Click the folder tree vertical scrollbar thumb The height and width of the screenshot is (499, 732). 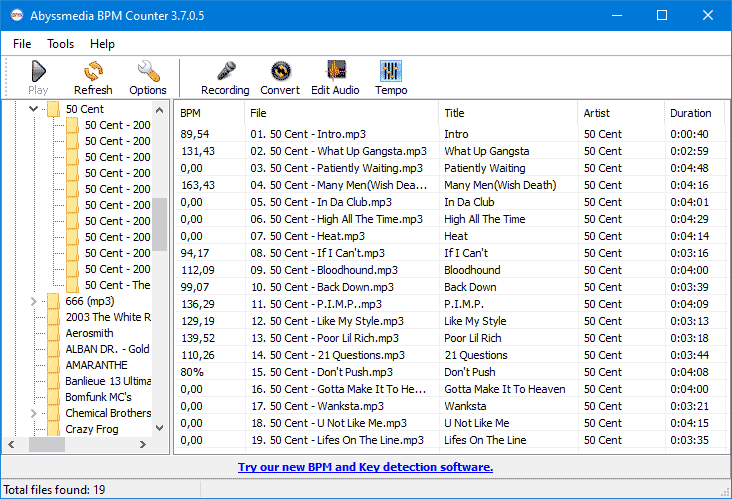click(159, 223)
